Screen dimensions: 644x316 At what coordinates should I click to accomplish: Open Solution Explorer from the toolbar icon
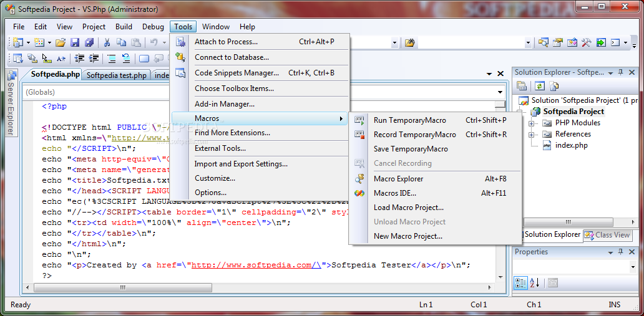click(544, 42)
